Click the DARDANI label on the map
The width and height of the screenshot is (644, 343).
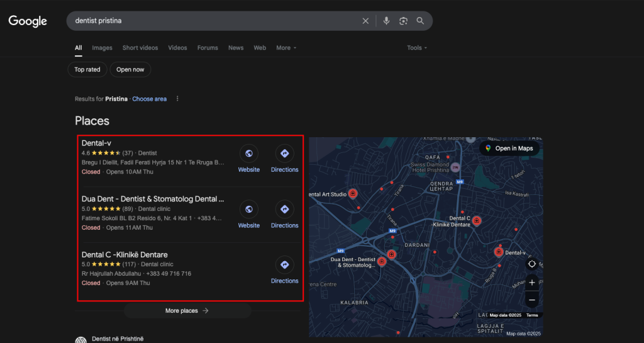417,245
